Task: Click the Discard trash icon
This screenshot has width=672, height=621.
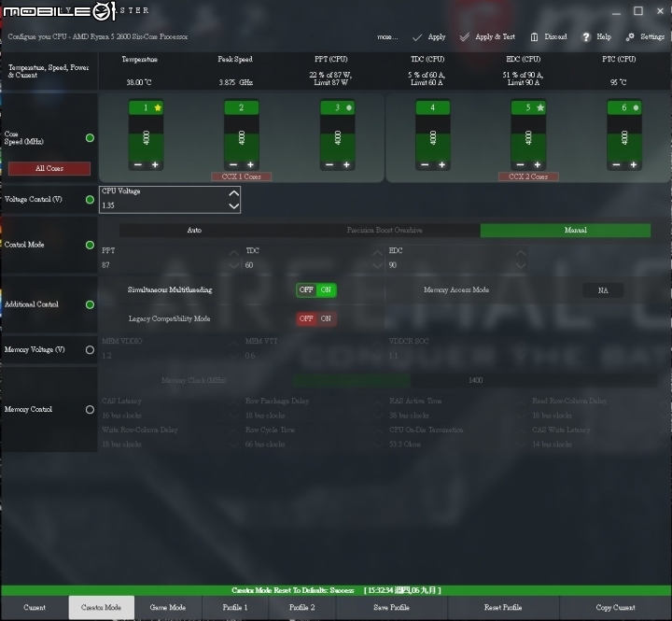Action: [534, 37]
